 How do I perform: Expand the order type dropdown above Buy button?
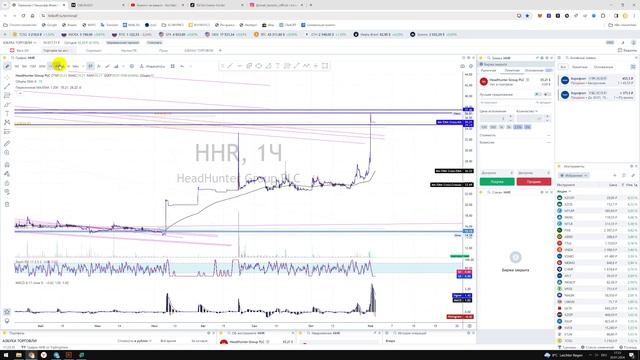497,173
